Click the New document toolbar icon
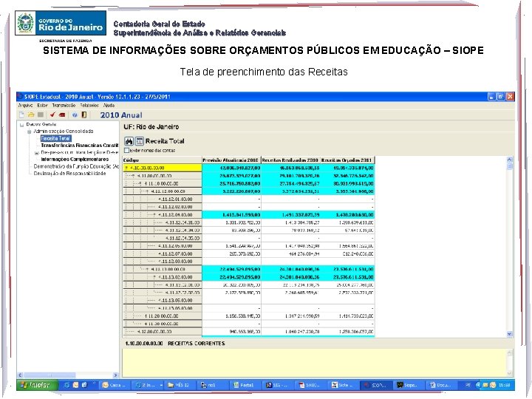Image resolution: width=532 pixels, height=399 pixels. point(21,115)
